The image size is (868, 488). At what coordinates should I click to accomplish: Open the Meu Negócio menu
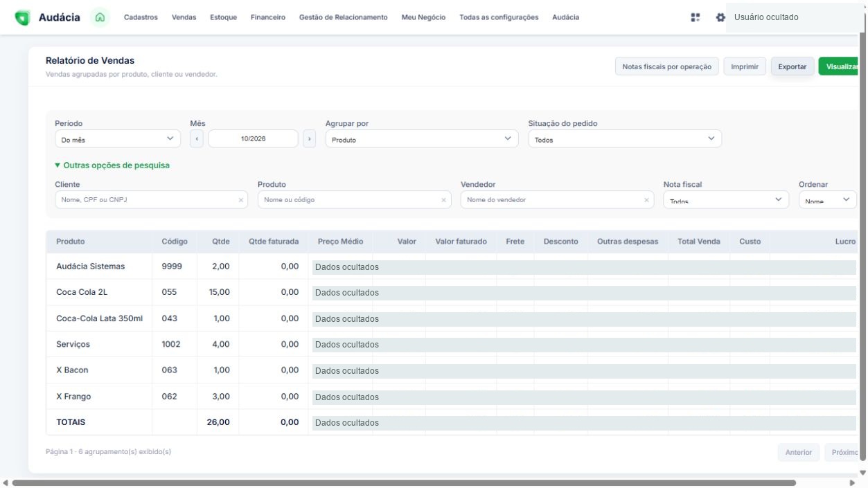pos(423,17)
